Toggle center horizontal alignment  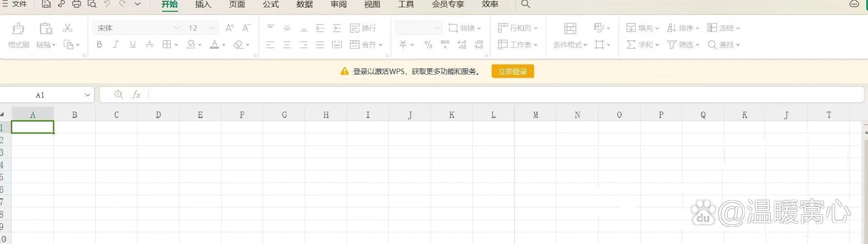point(287,45)
